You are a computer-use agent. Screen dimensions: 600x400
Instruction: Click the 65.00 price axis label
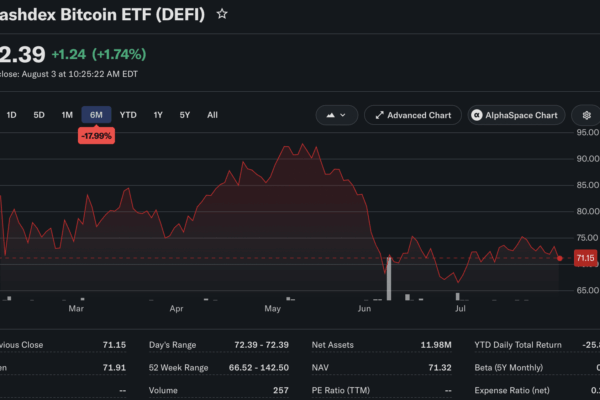[x=588, y=290]
